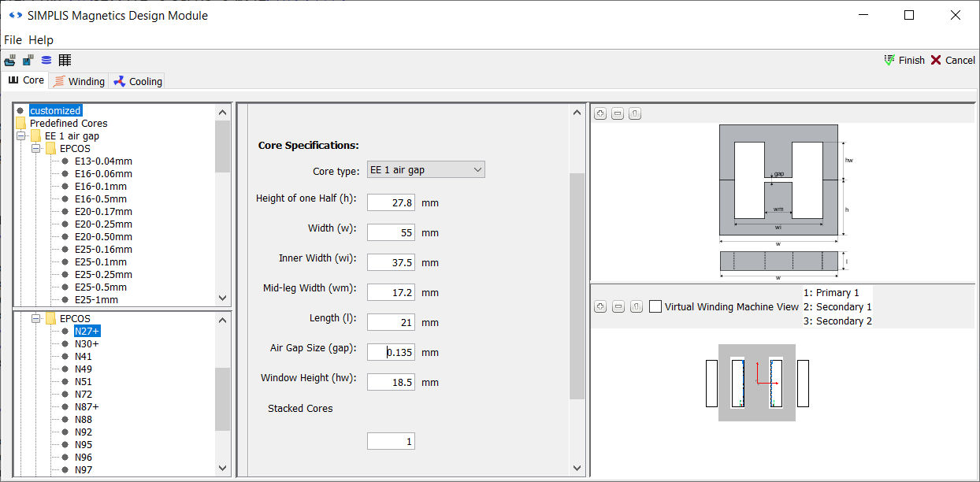Collapse the EPCOS materials tree node
980x482 pixels.
[x=36, y=319]
